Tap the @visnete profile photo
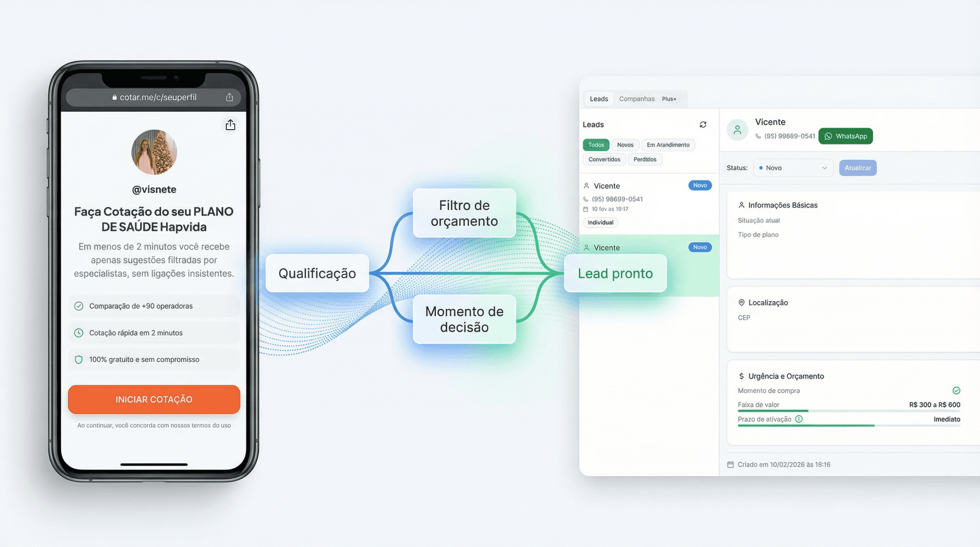980x547 pixels. [x=154, y=152]
